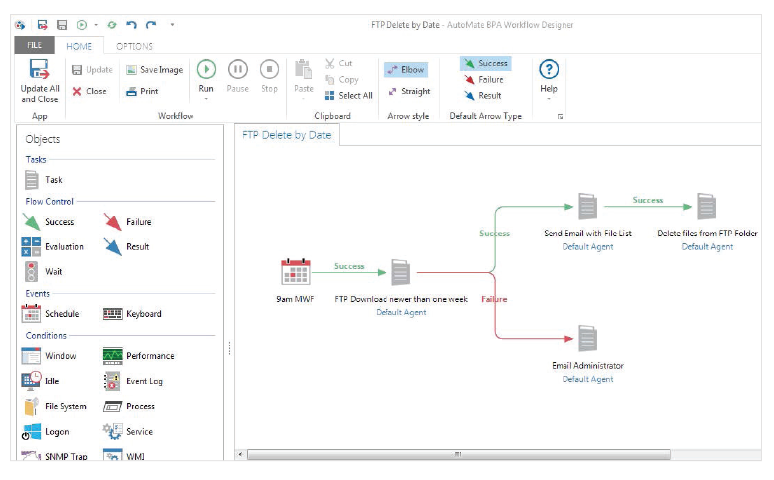Open the FILE ribbon tab
Image resolution: width=774 pixels, height=480 pixels.
[x=34, y=46]
